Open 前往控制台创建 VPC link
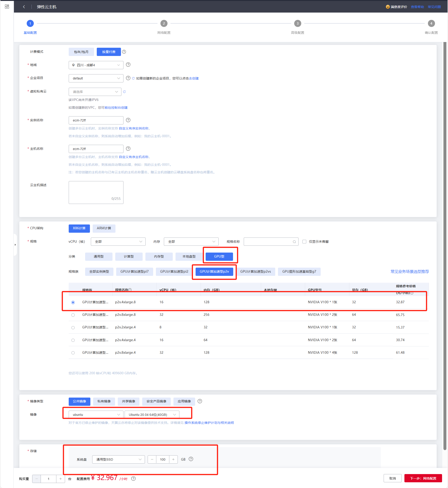448x488 pixels. tap(116, 108)
